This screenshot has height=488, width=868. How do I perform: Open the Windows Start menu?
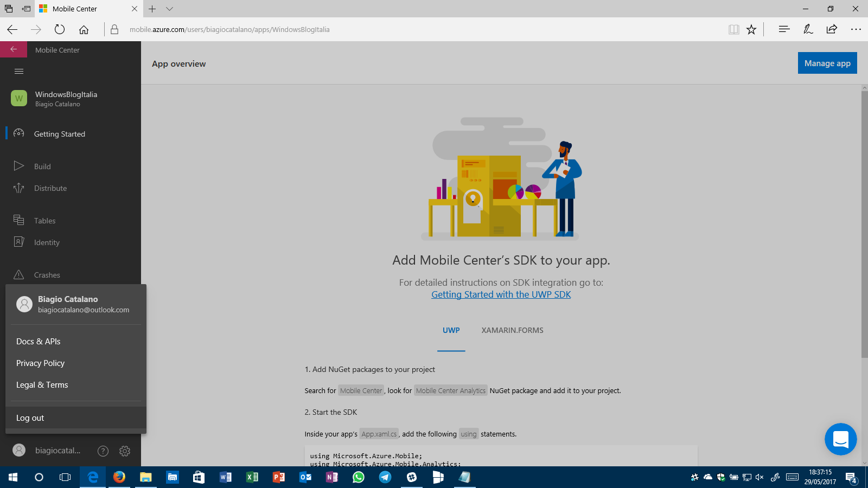[x=13, y=477]
